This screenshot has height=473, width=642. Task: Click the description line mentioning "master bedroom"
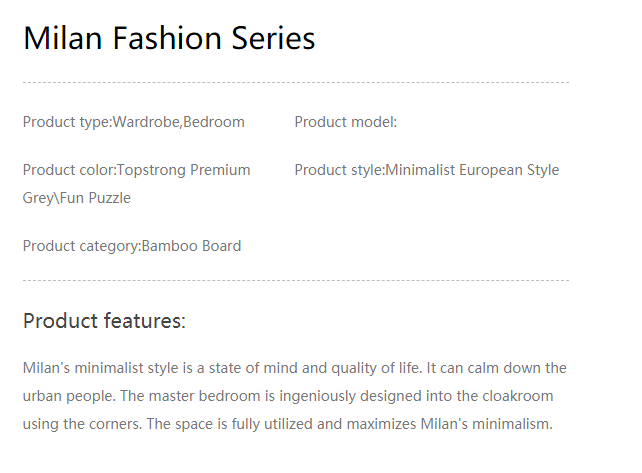pos(288,396)
